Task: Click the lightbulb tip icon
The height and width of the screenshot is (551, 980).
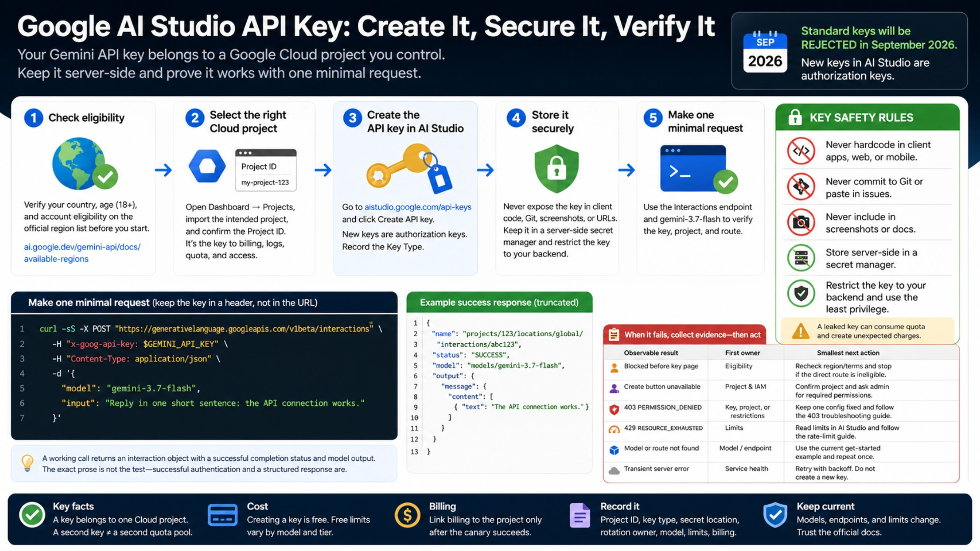Action: [x=27, y=463]
